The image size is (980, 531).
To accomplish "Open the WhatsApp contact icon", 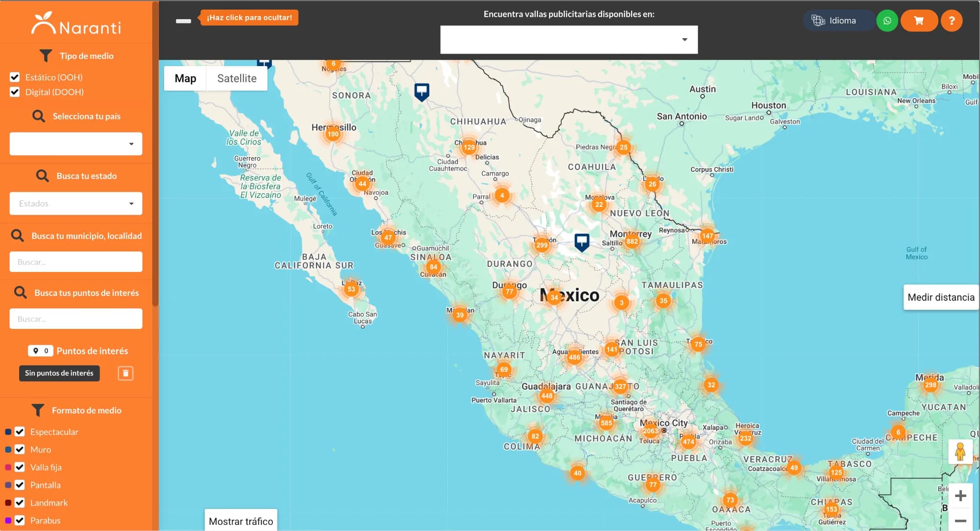I will (887, 20).
